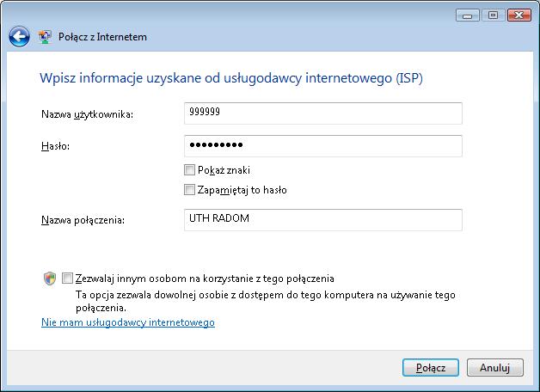Check Zezwalaj innym osobom na korzystanie

68,279
